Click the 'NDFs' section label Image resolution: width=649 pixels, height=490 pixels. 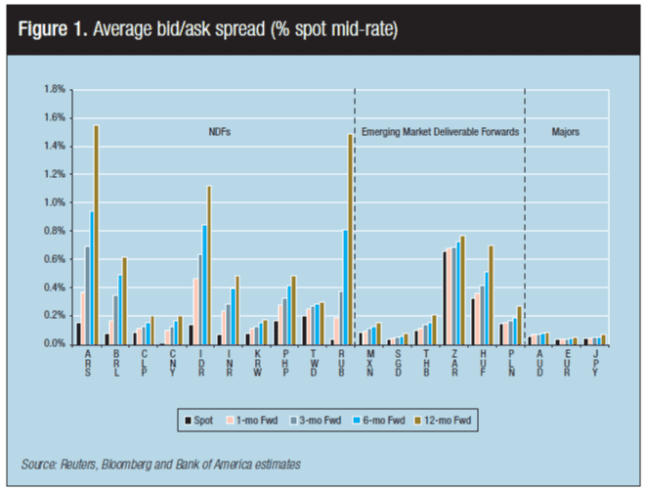tap(219, 132)
